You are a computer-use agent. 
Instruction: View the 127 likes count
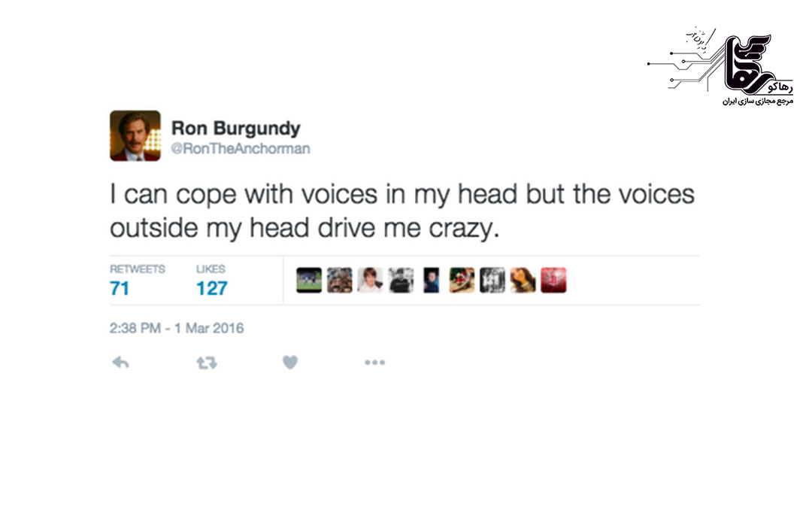click(212, 288)
